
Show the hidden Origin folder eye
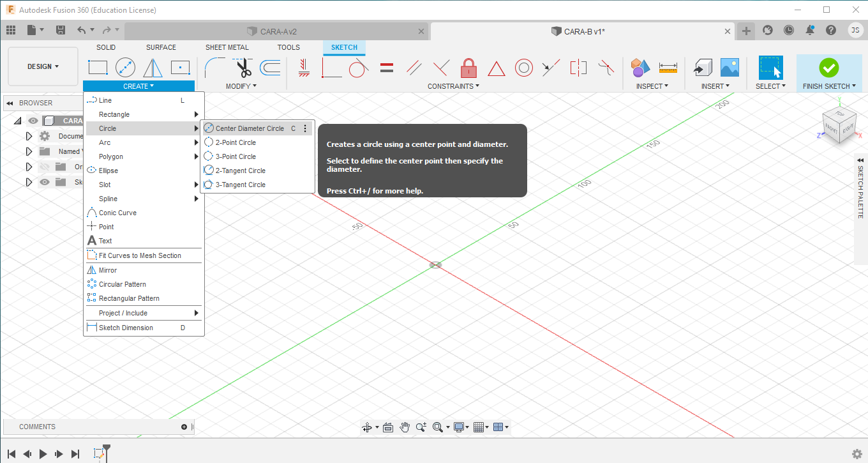pos(44,167)
